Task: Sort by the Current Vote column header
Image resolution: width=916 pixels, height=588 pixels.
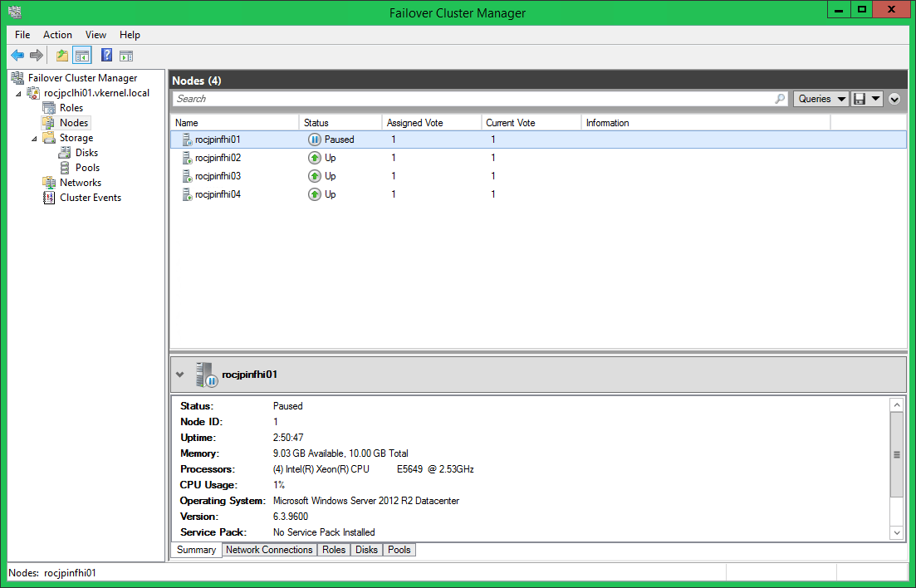Action: point(531,123)
